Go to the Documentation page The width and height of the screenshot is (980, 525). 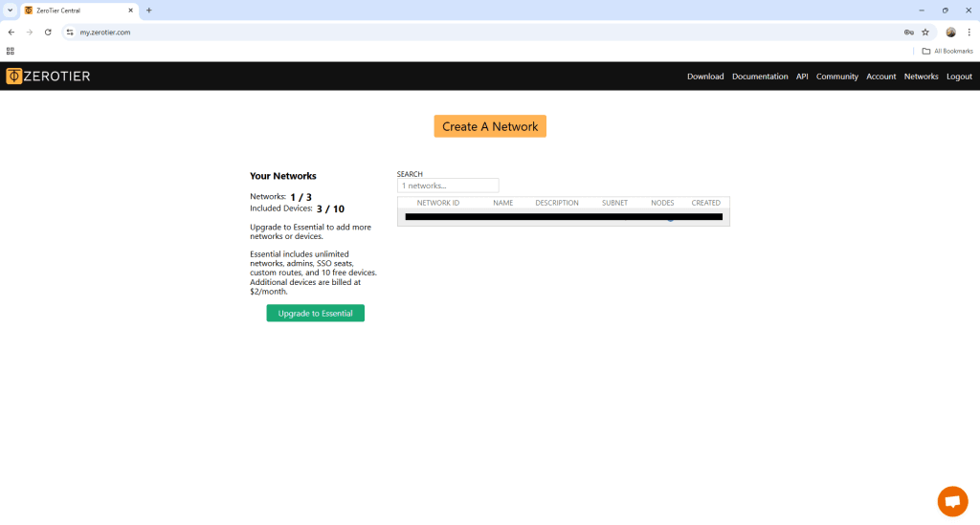pos(760,77)
